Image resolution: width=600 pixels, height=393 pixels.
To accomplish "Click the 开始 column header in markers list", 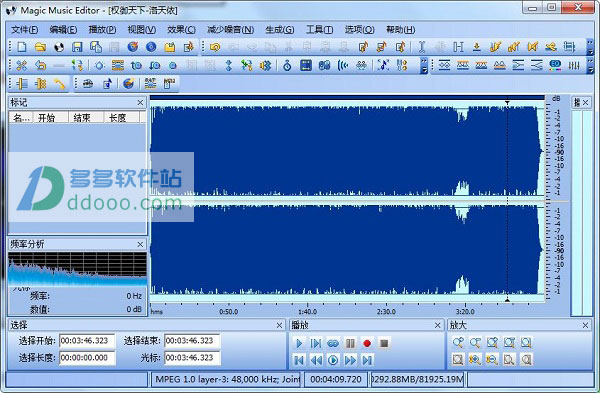I will (x=51, y=117).
